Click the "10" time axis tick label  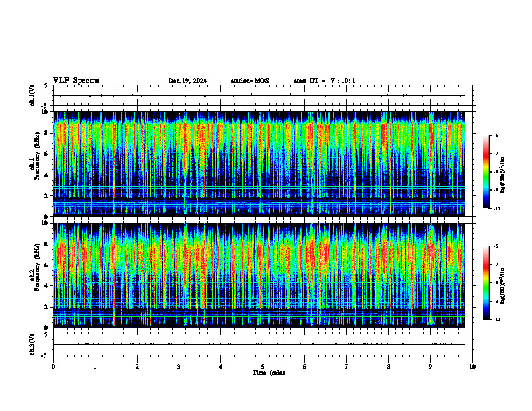[472, 367]
